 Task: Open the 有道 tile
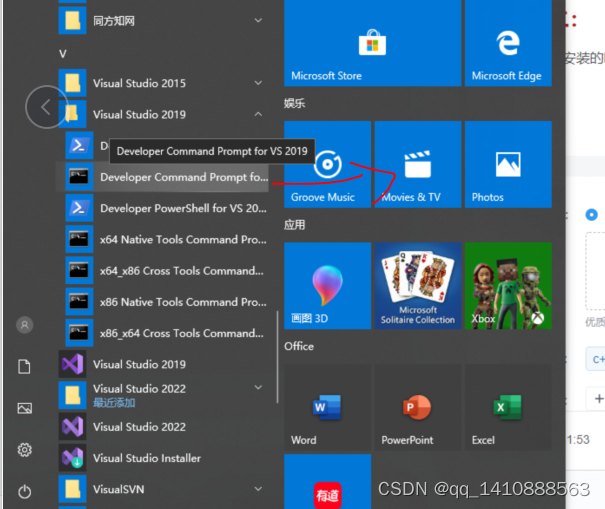[x=328, y=482]
